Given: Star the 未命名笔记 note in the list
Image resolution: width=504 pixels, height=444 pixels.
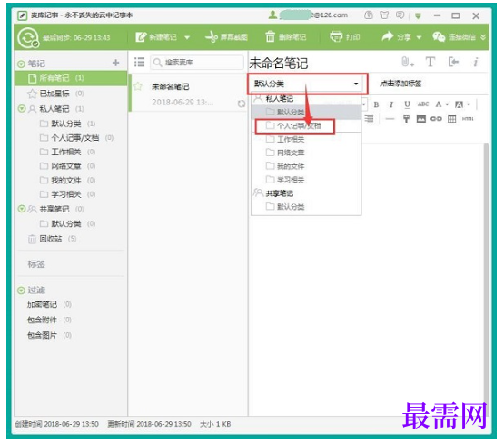Looking at the screenshot, I should coord(138,86).
